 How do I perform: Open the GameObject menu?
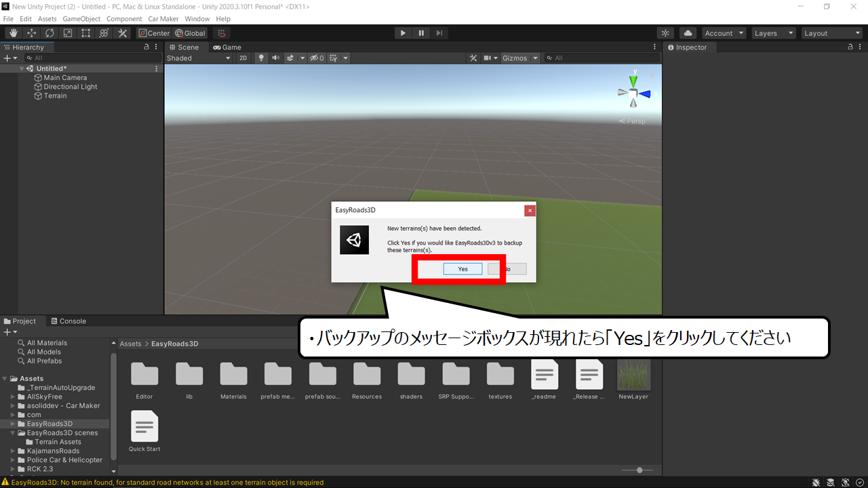tap(81, 19)
